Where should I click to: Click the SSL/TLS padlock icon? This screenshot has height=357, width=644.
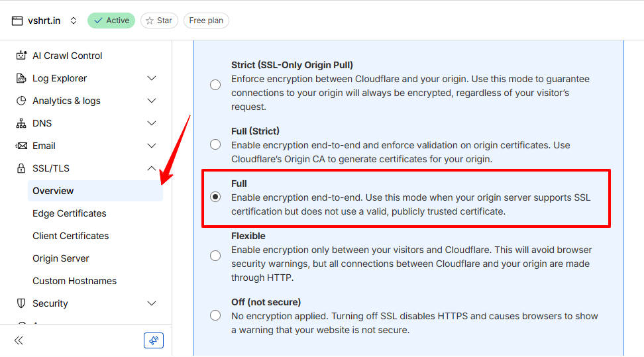[x=21, y=168]
